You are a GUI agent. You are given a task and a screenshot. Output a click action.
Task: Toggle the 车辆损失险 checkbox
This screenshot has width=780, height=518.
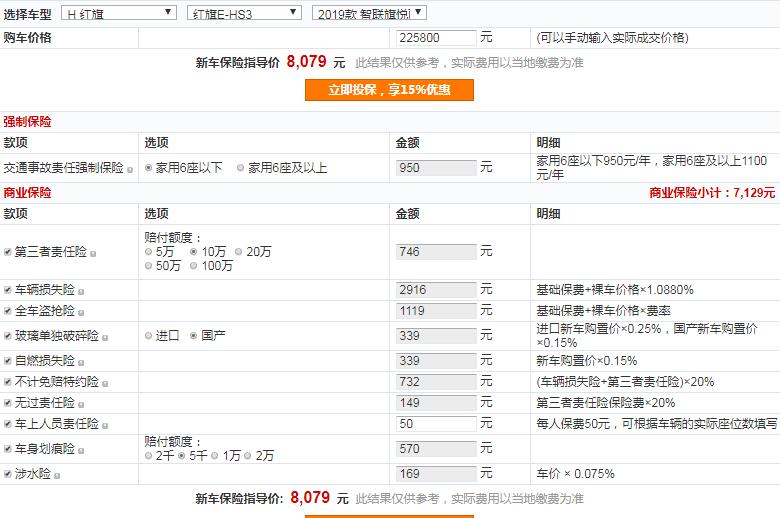coord(7,290)
